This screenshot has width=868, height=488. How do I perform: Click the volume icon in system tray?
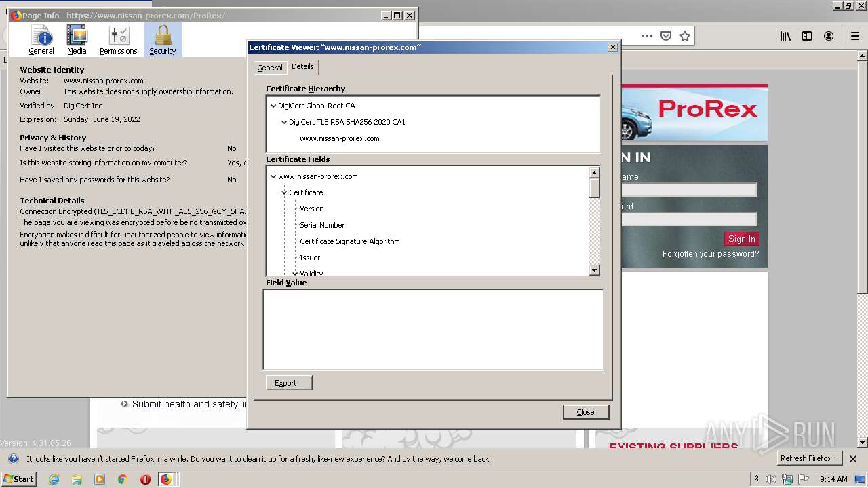pos(771,479)
